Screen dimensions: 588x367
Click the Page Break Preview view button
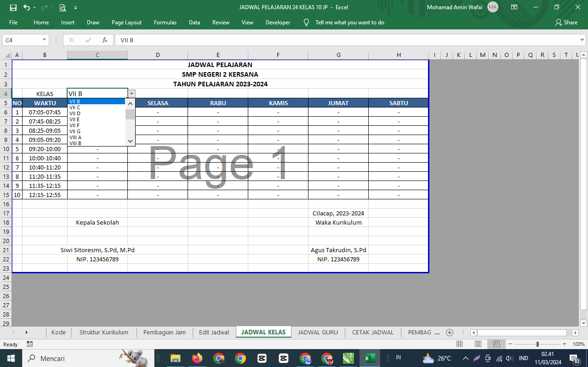pos(497,344)
